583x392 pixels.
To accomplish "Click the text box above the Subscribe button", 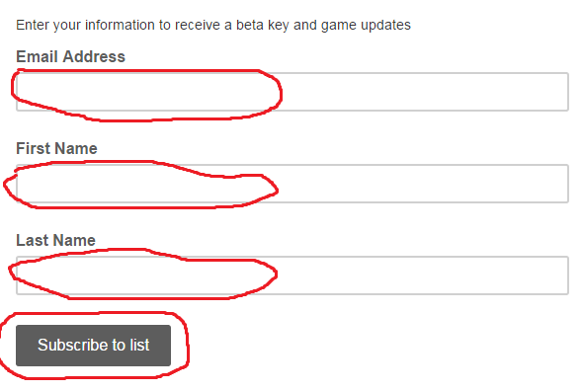I will tap(292, 275).
